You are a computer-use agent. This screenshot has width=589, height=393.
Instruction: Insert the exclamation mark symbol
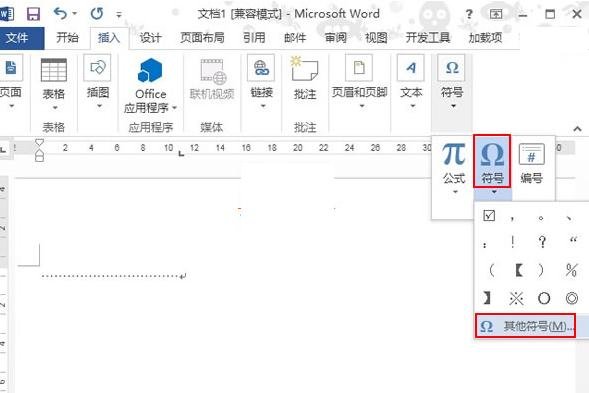click(x=512, y=242)
